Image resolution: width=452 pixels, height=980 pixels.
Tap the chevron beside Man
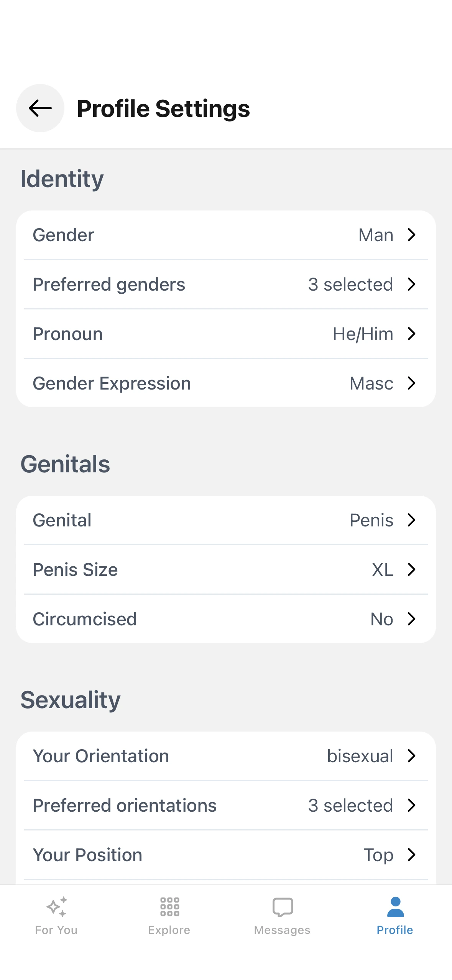411,235
